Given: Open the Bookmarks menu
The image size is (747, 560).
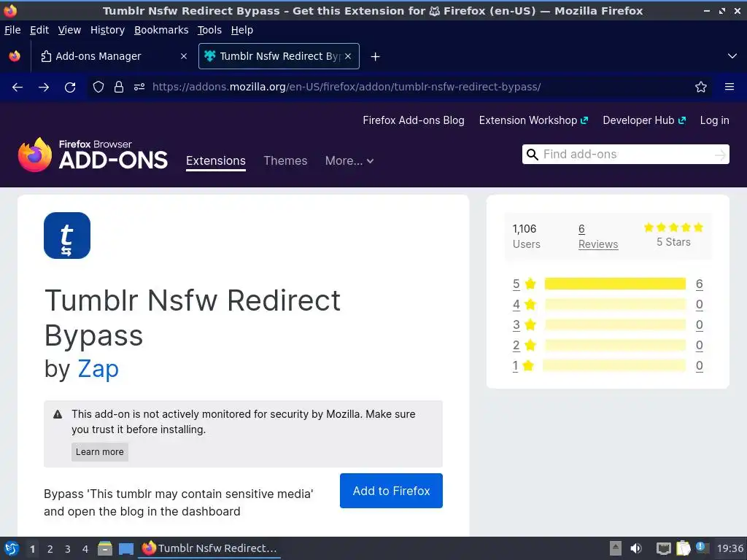Looking at the screenshot, I should (x=161, y=30).
